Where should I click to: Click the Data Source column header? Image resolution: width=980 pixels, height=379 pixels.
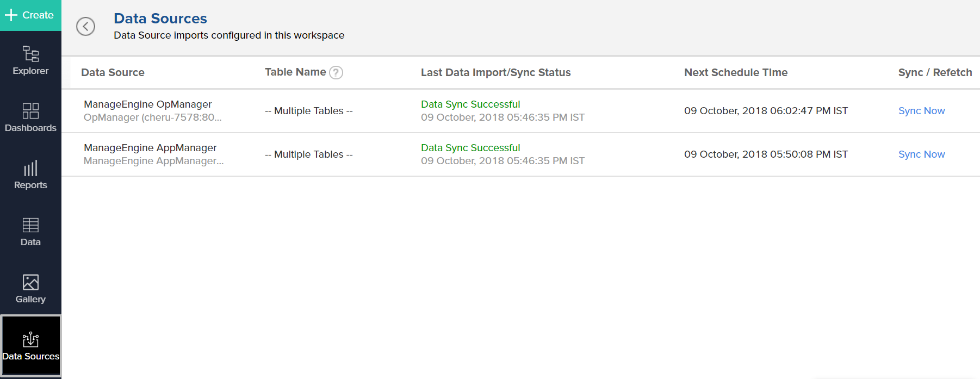(x=113, y=72)
